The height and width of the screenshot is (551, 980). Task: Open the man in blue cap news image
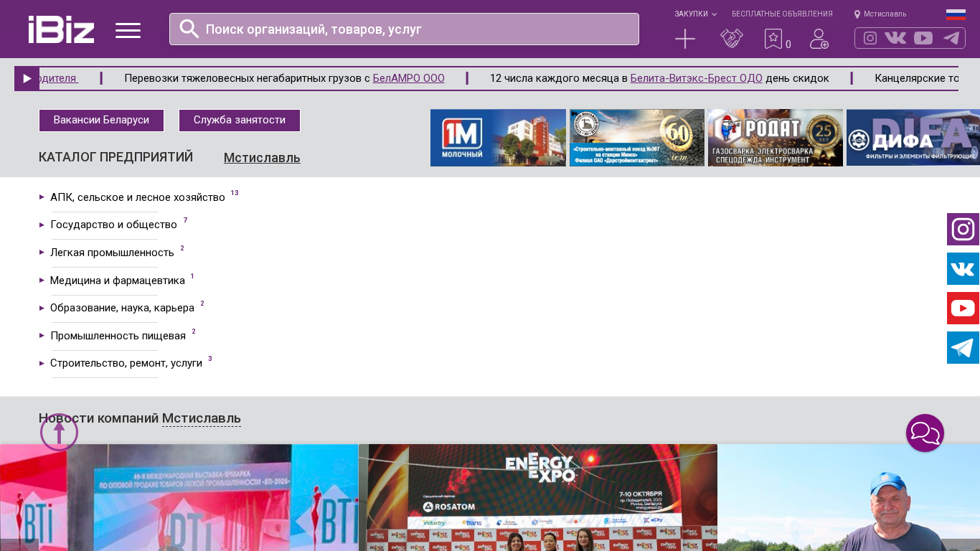tap(849, 497)
